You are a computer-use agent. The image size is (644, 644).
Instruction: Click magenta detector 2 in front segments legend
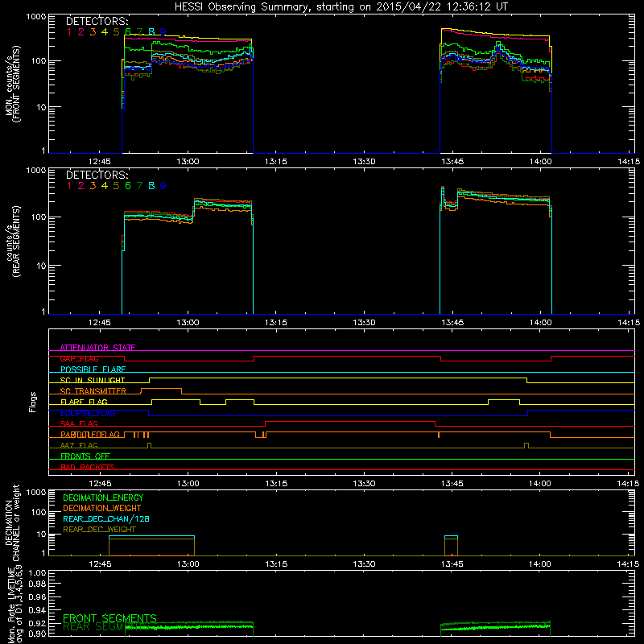tap(81, 32)
